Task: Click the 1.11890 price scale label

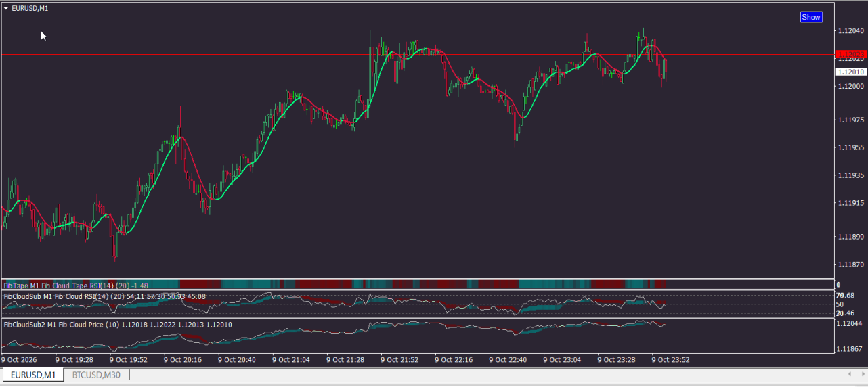Action: (x=850, y=237)
